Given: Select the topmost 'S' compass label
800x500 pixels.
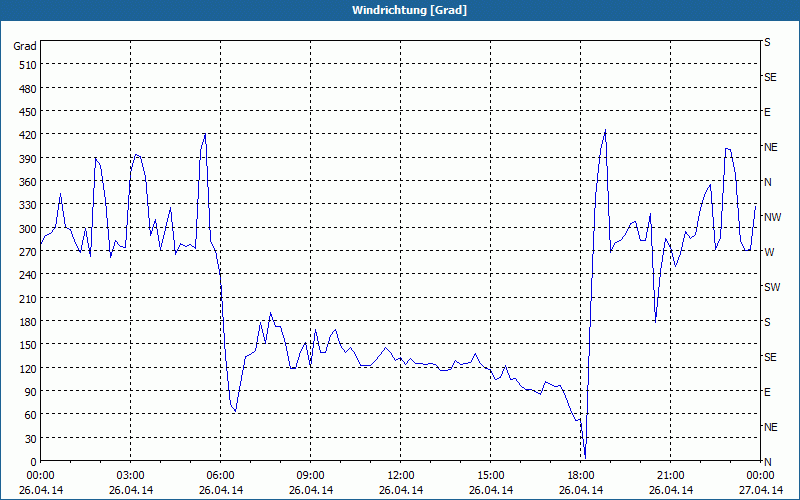Looking at the screenshot, I should pyautogui.click(x=767, y=42).
